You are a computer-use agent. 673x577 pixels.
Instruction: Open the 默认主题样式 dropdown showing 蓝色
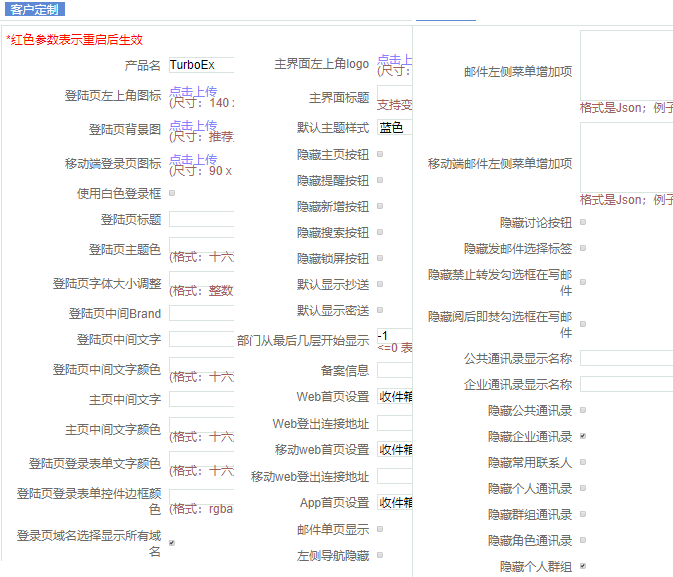tap(395, 128)
